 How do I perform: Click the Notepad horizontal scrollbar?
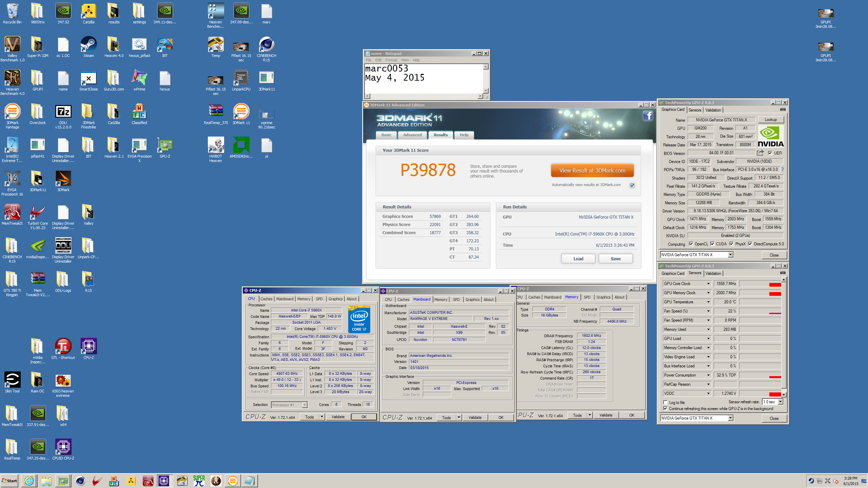pos(424,96)
